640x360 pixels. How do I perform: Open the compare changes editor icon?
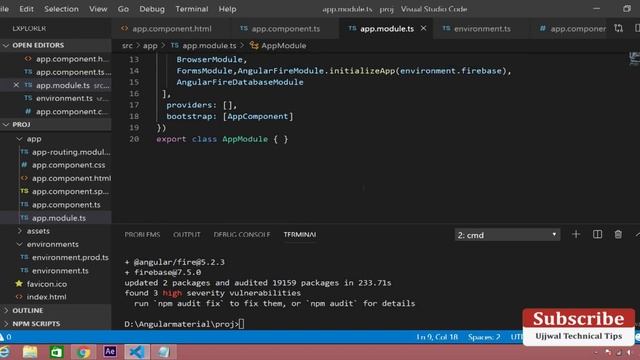pos(619,28)
